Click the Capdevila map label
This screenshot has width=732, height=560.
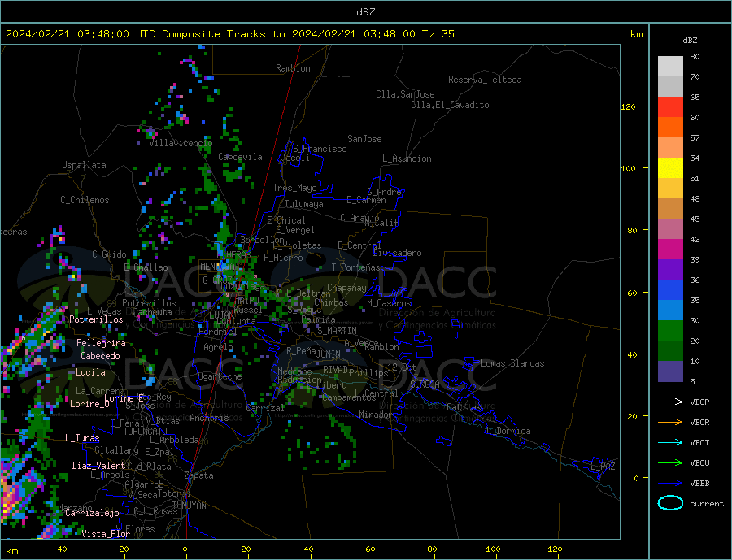coord(240,157)
